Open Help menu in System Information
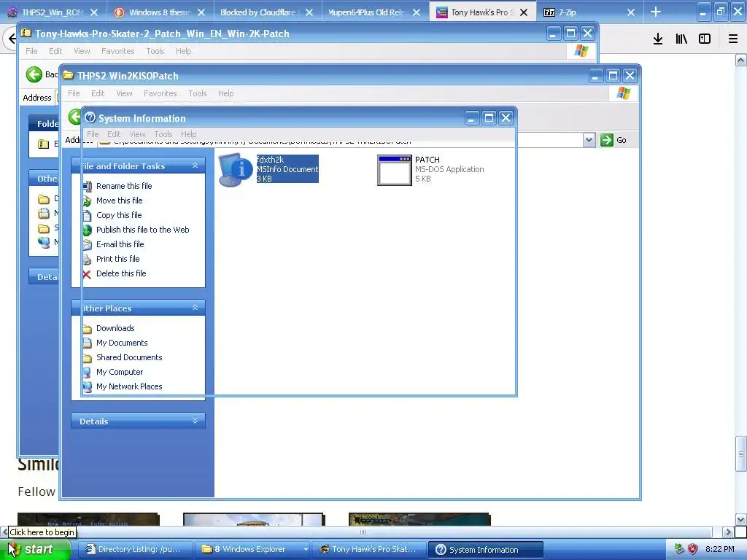 pos(189,134)
